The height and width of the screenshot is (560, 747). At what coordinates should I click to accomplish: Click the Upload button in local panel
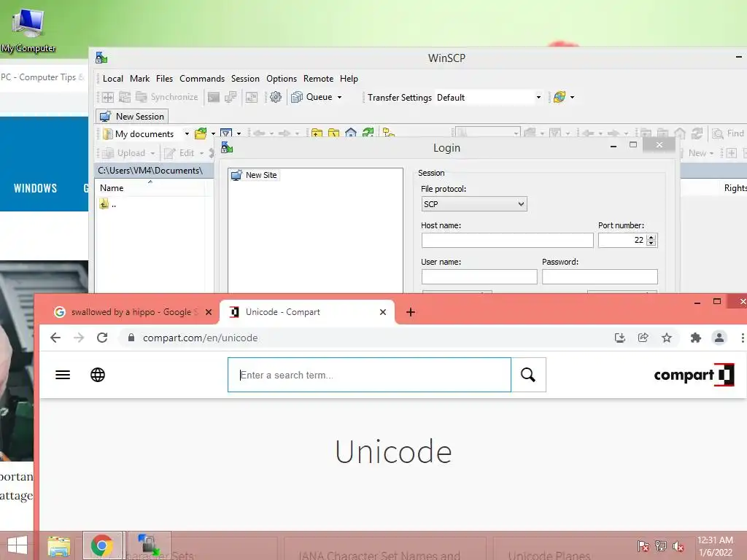[x=125, y=153]
